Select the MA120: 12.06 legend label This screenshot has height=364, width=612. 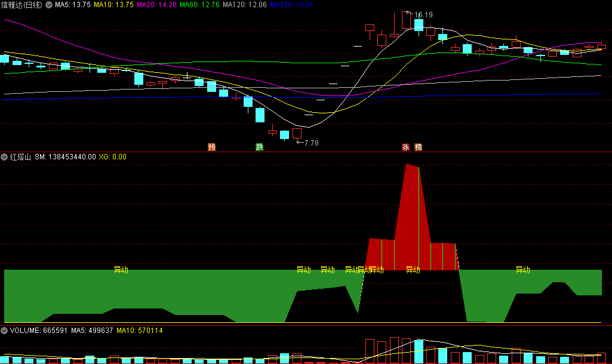[x=245, y=5]
